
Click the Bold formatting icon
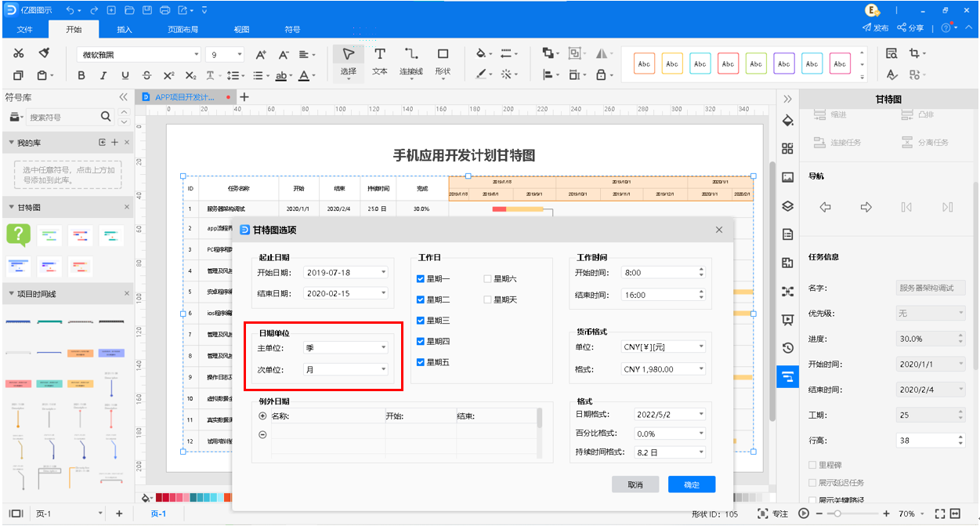pyautogui.click(x=81, y=76)
